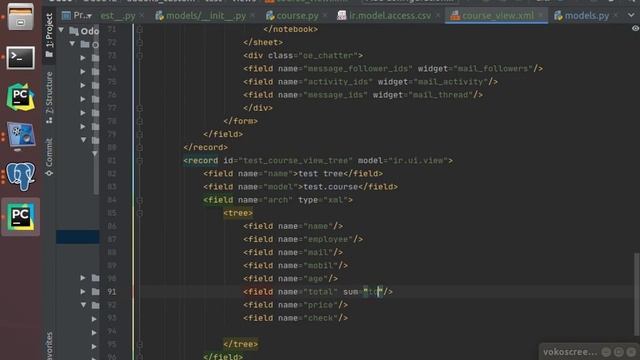Click the vokoscreen notification text
This screenshot has width=640, height=360.
(x=570, y=352)
